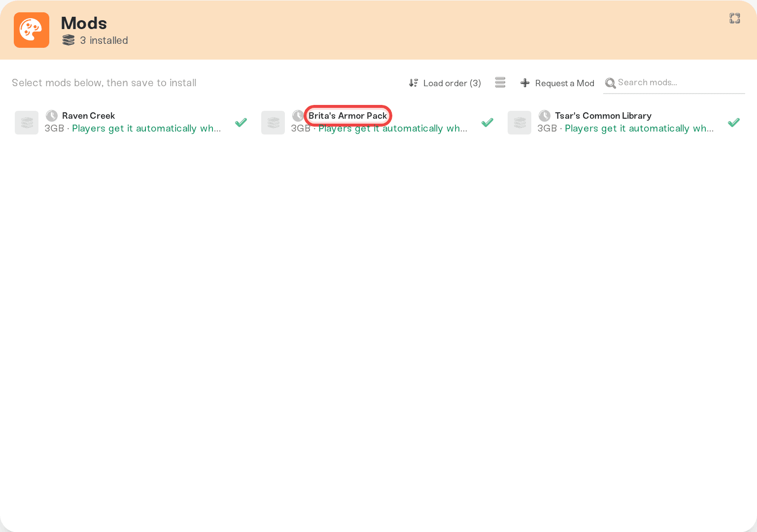The height and width of the screenshot is (532, 757).
Task: Click the fullscreen expand icon
Action: click(735, 18)
